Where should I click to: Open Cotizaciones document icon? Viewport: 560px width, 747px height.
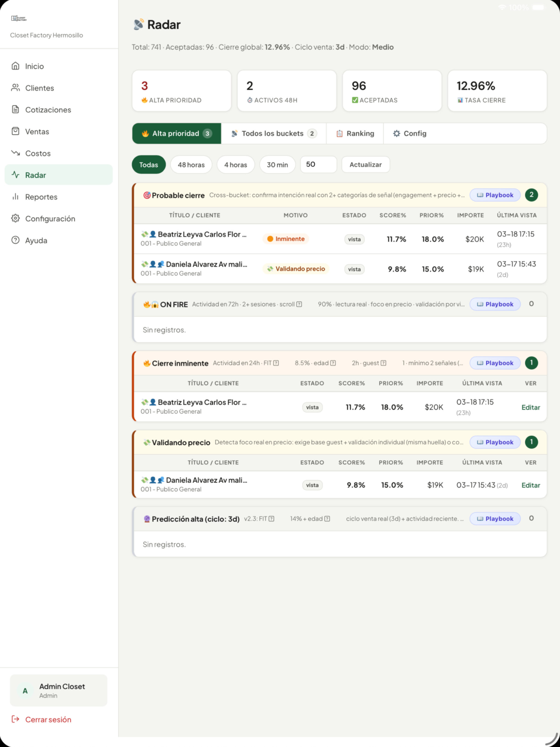(x=16, y=109)
